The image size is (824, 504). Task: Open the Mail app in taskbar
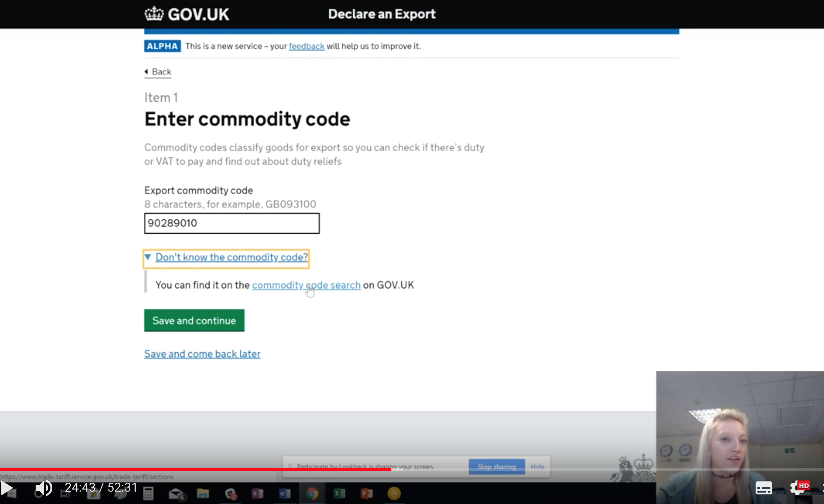[x=176, y=494]
